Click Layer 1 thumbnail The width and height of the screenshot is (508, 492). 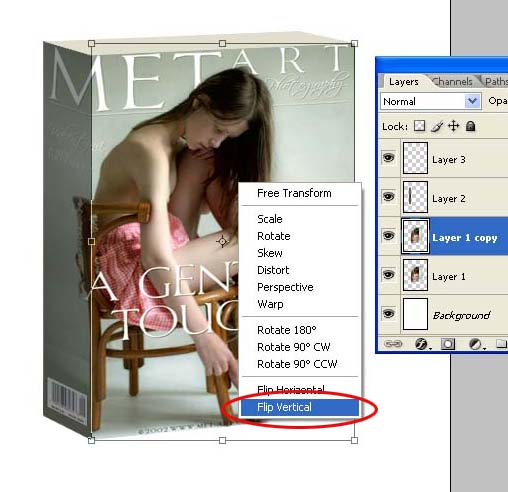click(415, 275)
